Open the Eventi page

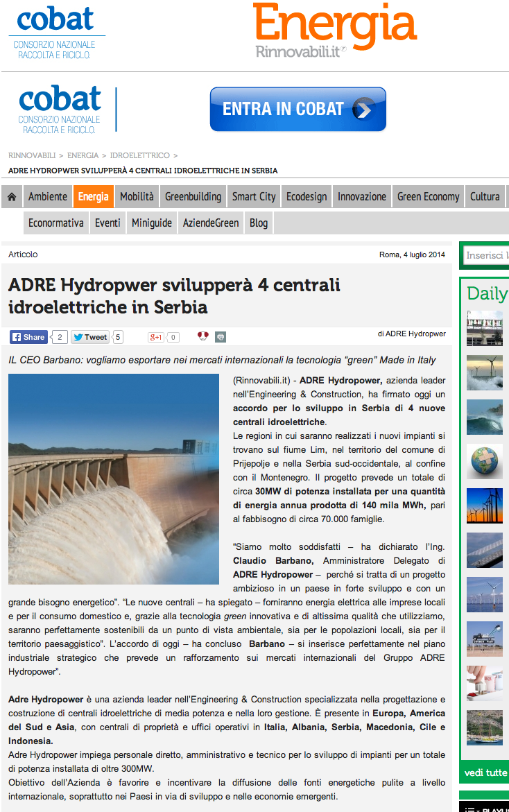point(107,223)
